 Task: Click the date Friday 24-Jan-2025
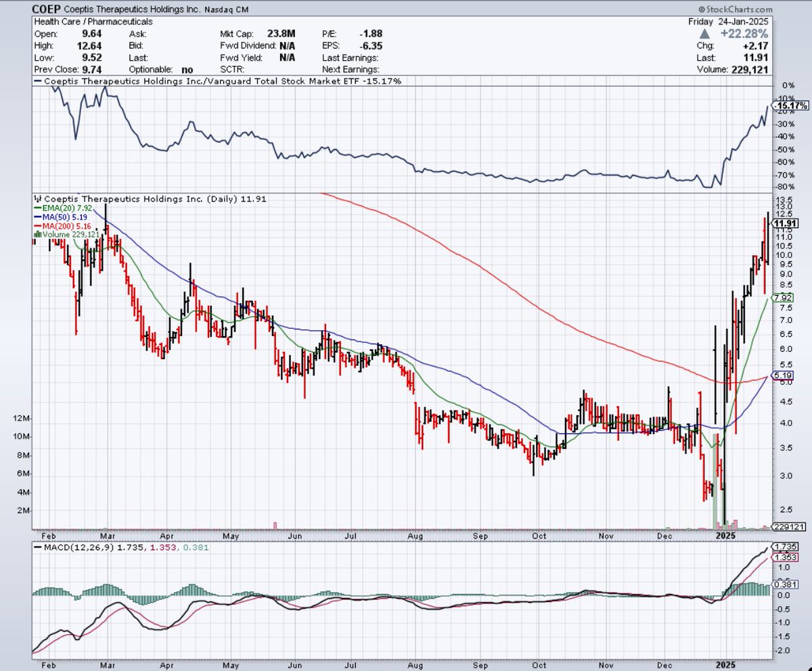click(x=729, y=22)
